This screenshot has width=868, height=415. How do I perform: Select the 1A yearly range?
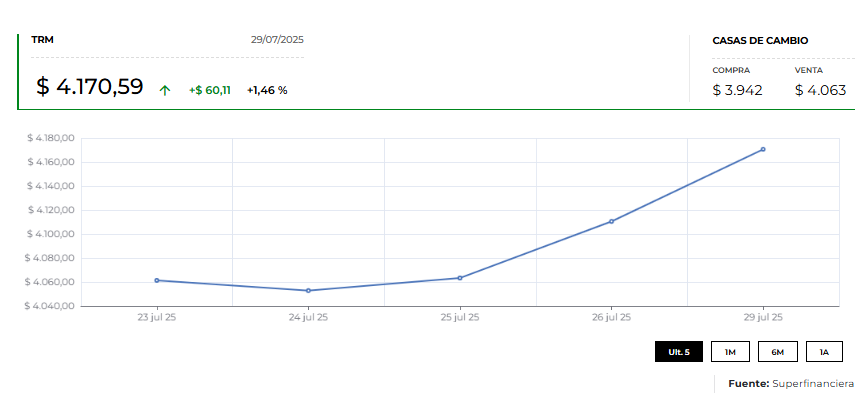point(824,352)
